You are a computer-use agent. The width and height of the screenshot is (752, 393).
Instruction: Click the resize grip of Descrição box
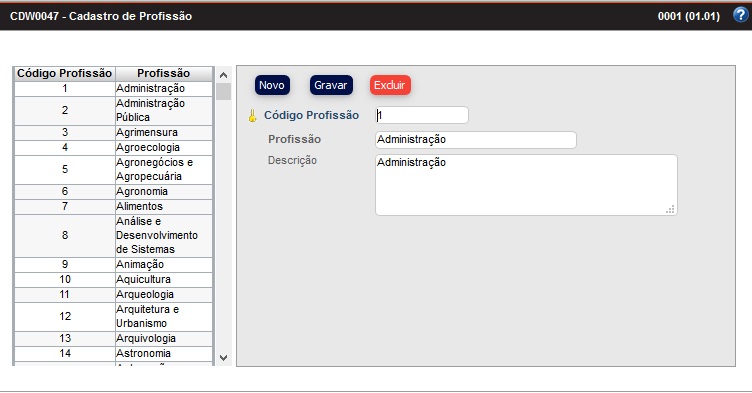670,209
